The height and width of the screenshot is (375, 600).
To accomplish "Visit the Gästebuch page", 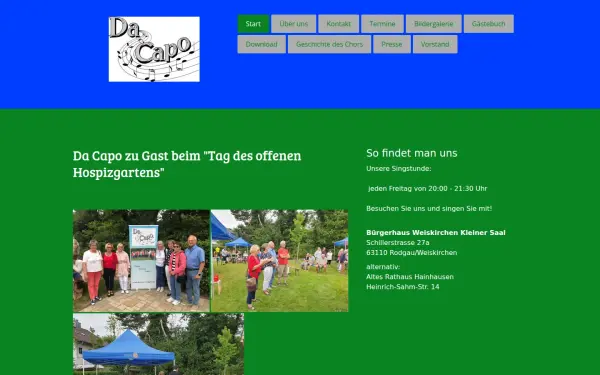I will pyautogui.click(x=489, y=24).
